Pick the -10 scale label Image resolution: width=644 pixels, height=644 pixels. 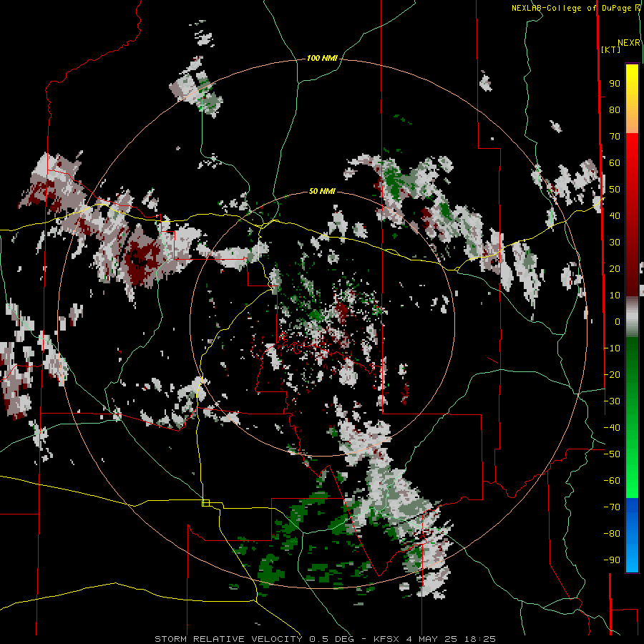pos(612,348)
